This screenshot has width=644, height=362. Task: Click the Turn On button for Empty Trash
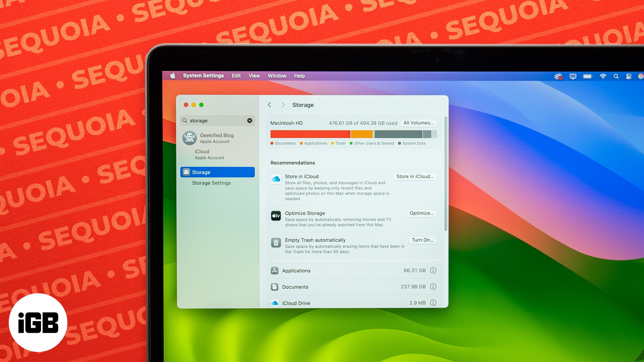tap(422, 240)
